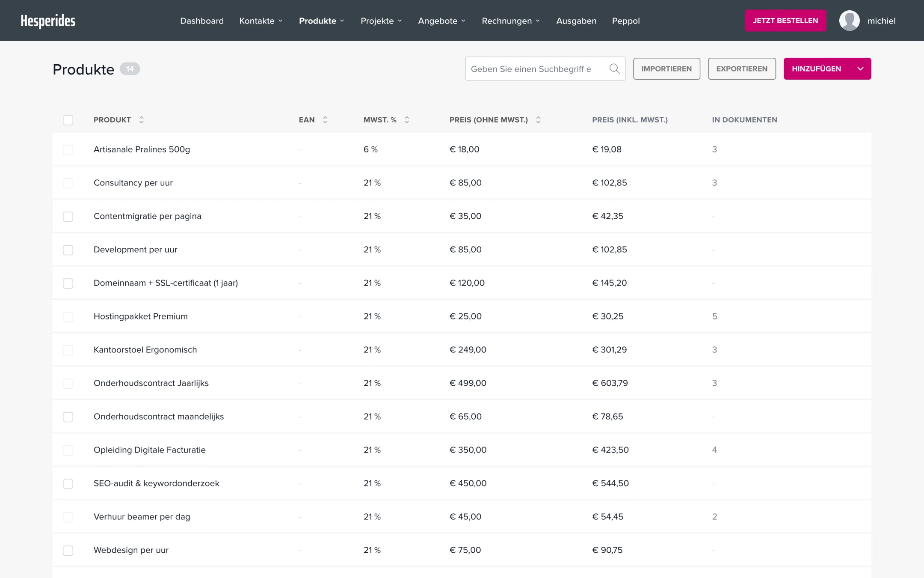The height and width of the screenshot is (578, 924).
Task: Sort by MwSt. % column arrows
Action: (407, 120)
